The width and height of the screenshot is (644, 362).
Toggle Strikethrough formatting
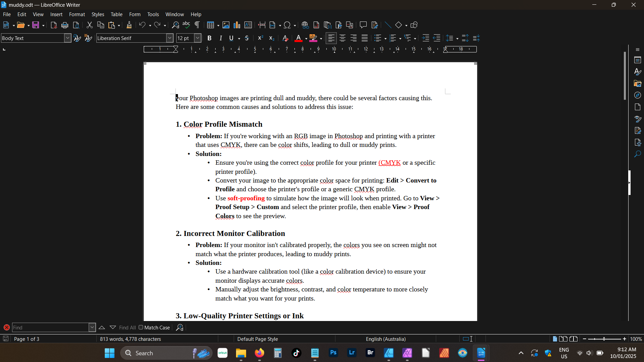click(247, 38)
